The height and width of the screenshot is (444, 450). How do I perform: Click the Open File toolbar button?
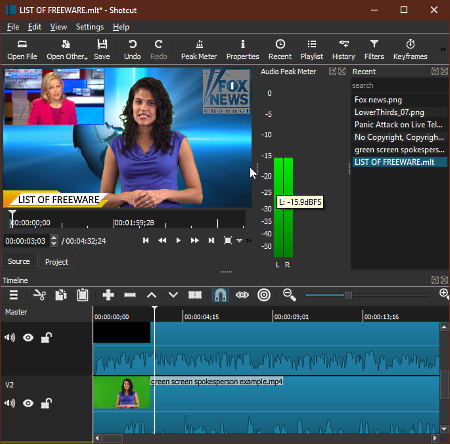click(x=22, y=50)
